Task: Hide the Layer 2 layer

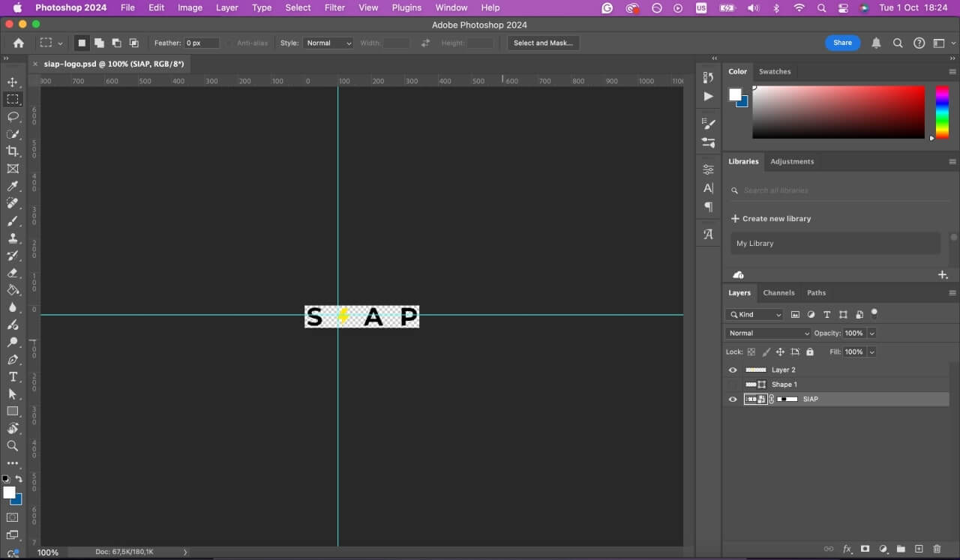Action: [733, 370]
